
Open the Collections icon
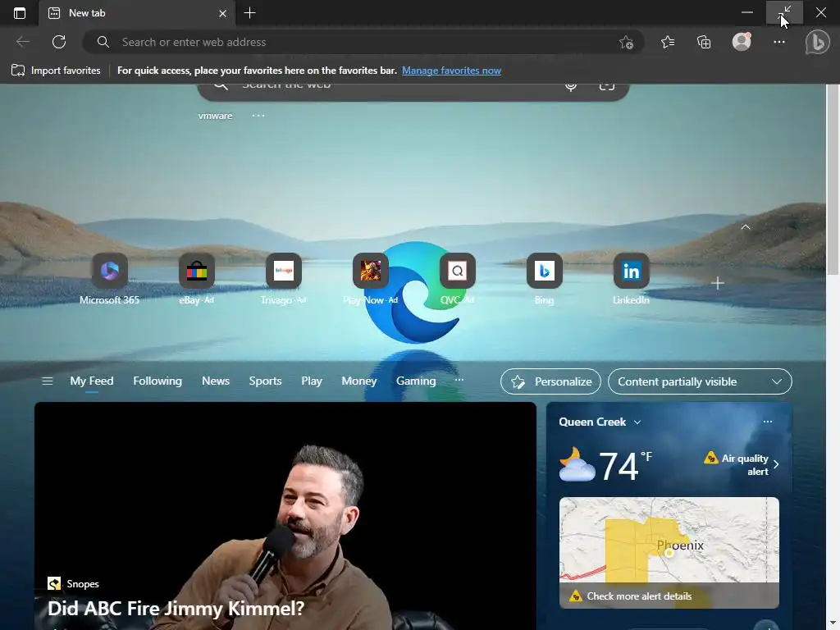click(x=704, y=42)
